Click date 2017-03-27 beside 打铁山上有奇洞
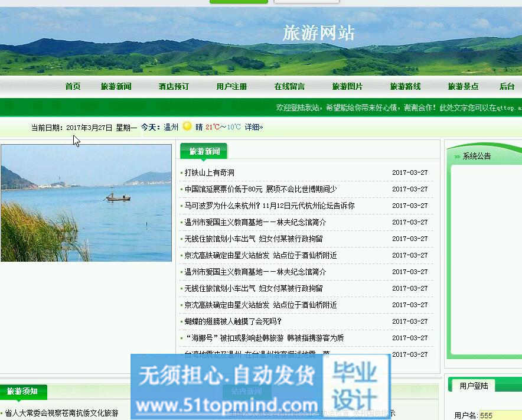Screen dimensions: 522x420 (x=410, y=172)
